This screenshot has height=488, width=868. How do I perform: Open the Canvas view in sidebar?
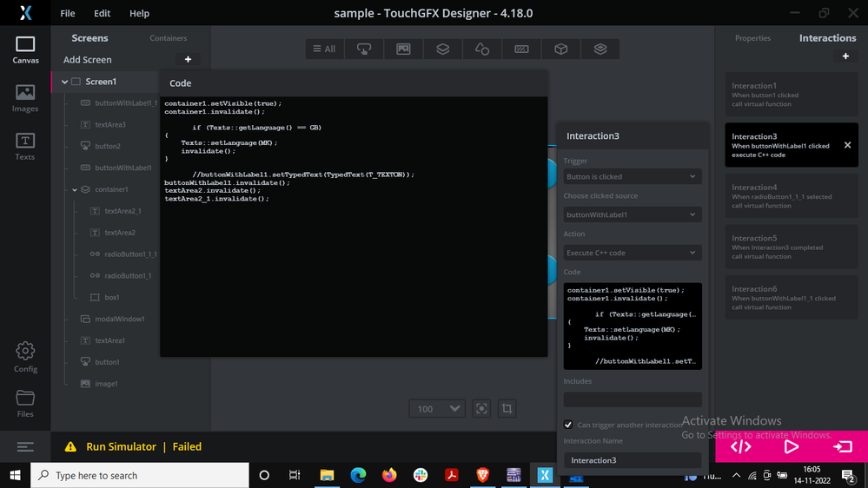(x=25, y=49)
